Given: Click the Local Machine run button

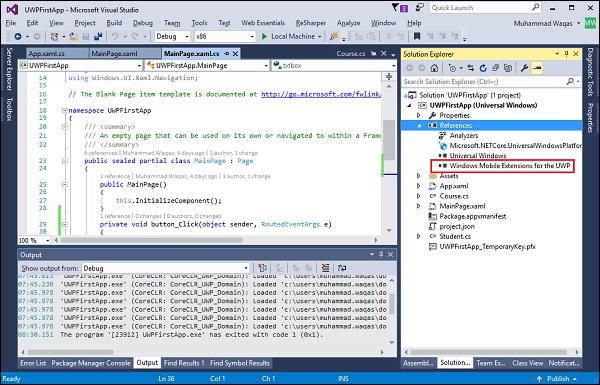Looking at the screenshot, I should tap(293, 36).
